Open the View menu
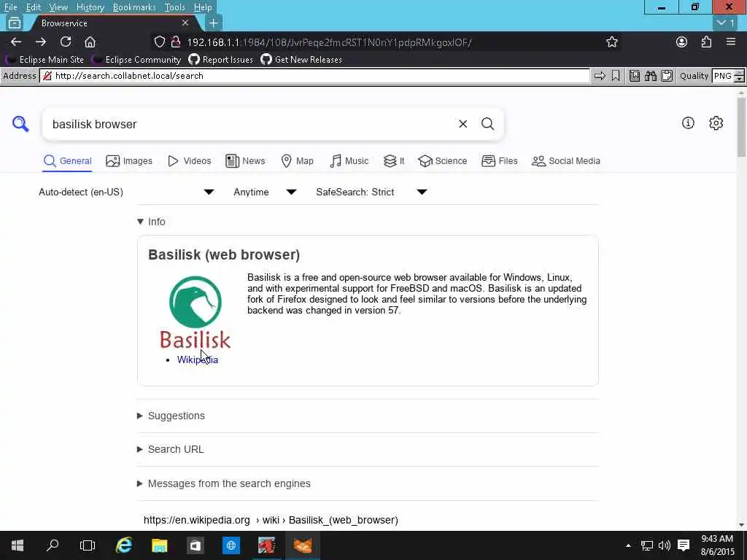 58,7
